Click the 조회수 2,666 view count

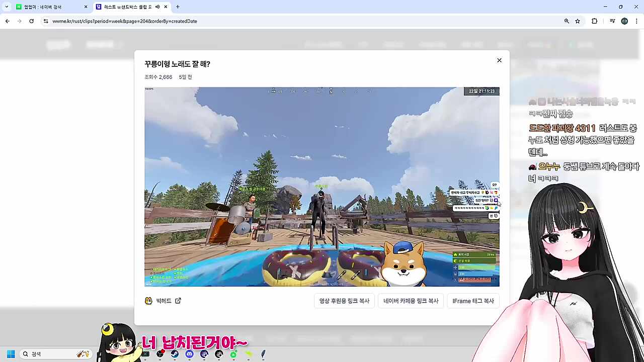click(x=158, y=77)
